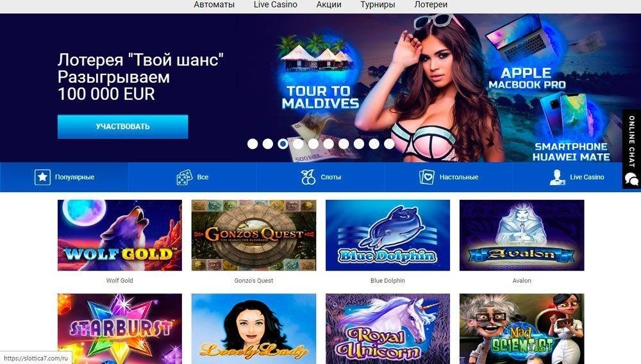Go to the Акции menu item
The width and height of the screenshot is (641, 364).
(x=329, y=5)
